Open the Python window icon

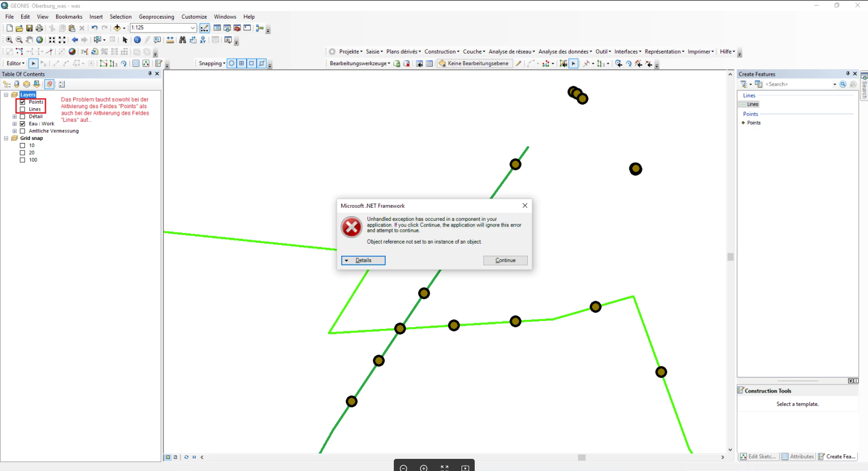(247, 28)
